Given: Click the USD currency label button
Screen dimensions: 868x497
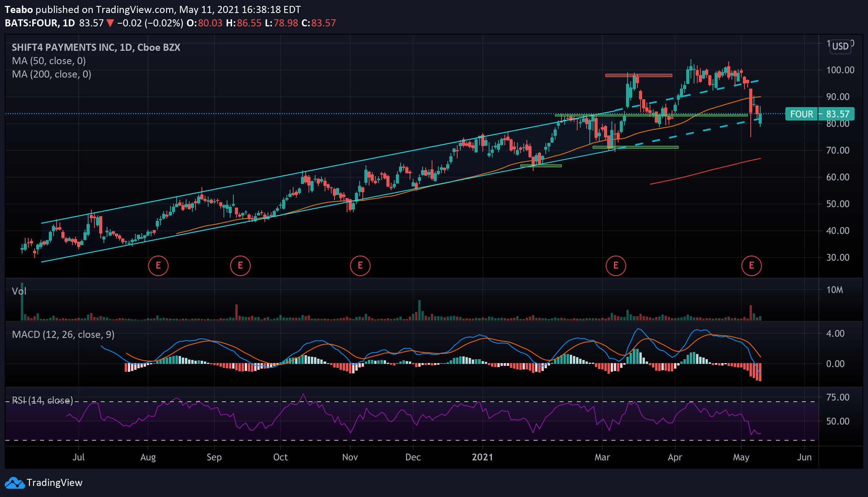Looking at the screenshot, I should [840, 46].
